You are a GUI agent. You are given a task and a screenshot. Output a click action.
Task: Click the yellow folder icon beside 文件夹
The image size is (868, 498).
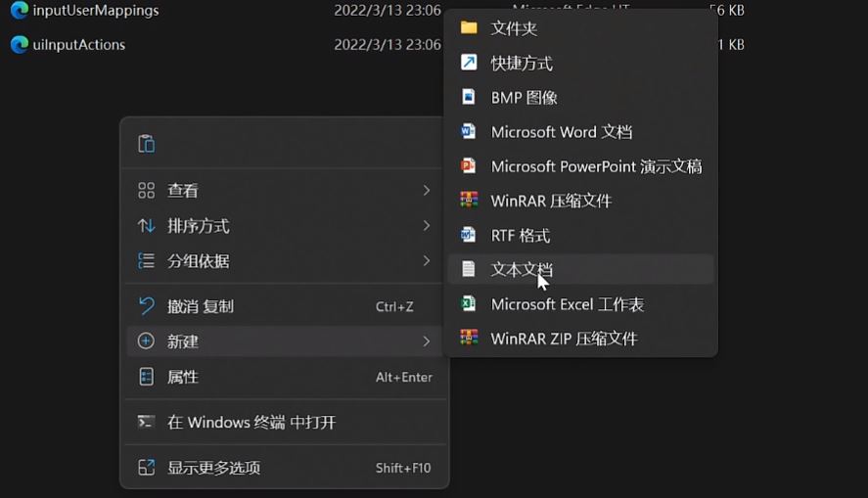(469, 28)
